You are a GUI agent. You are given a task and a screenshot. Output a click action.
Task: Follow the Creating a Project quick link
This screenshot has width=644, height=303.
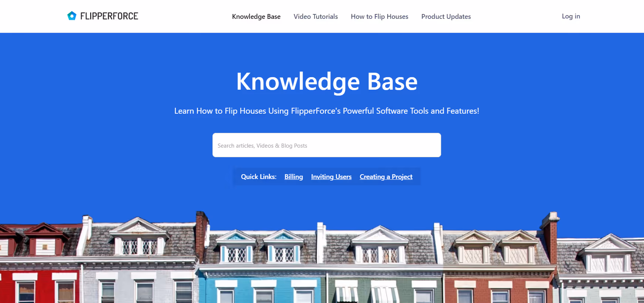coord(386,177)
